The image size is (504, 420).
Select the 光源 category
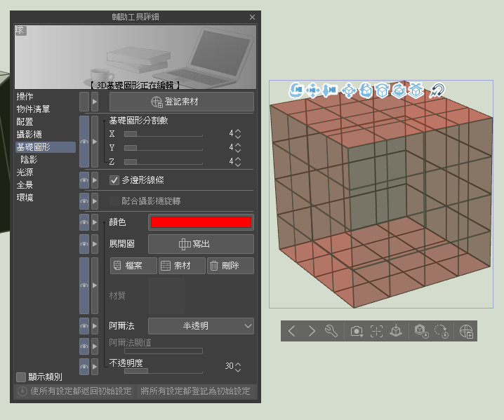[x=25, y=172]
